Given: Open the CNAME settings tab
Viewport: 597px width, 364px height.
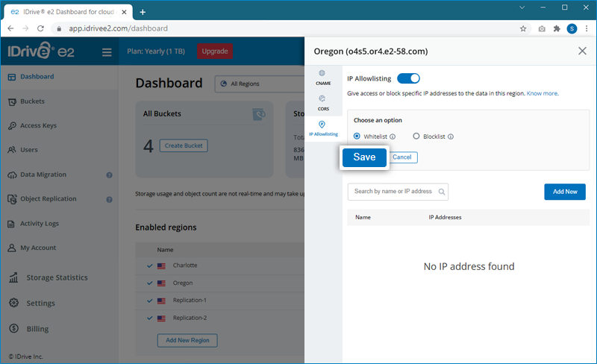Looking at the screenshot, I should point(322,78).
